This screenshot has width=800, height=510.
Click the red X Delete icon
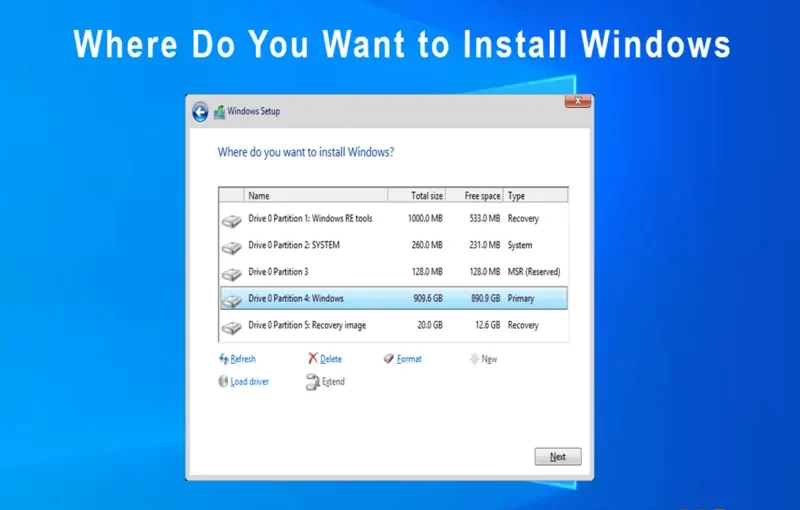coord(313,358)
